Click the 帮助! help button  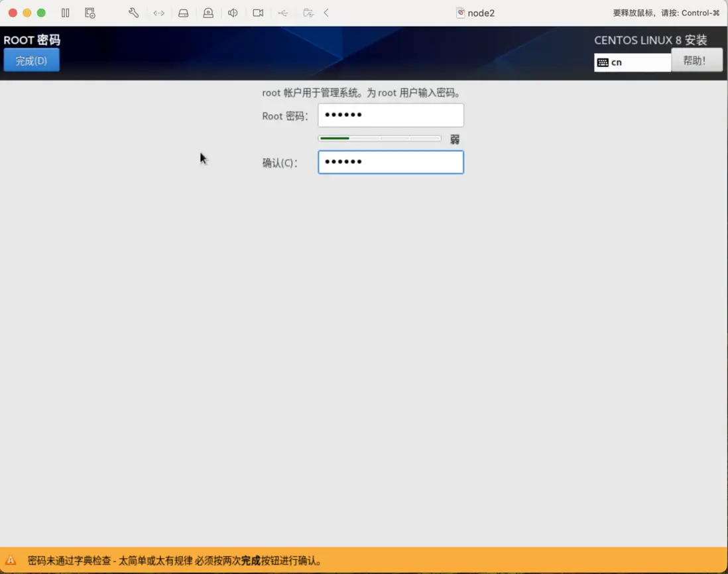(696, 60)
